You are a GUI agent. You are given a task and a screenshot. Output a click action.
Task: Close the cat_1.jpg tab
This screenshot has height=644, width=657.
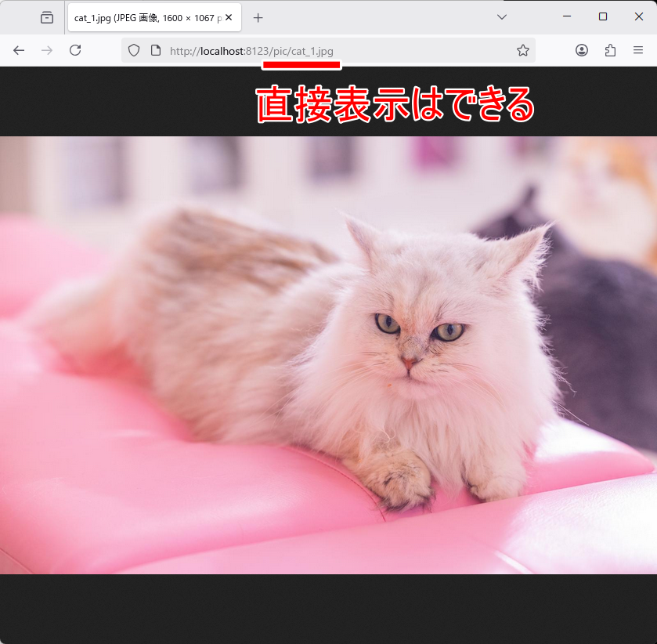tap(229, 17)
